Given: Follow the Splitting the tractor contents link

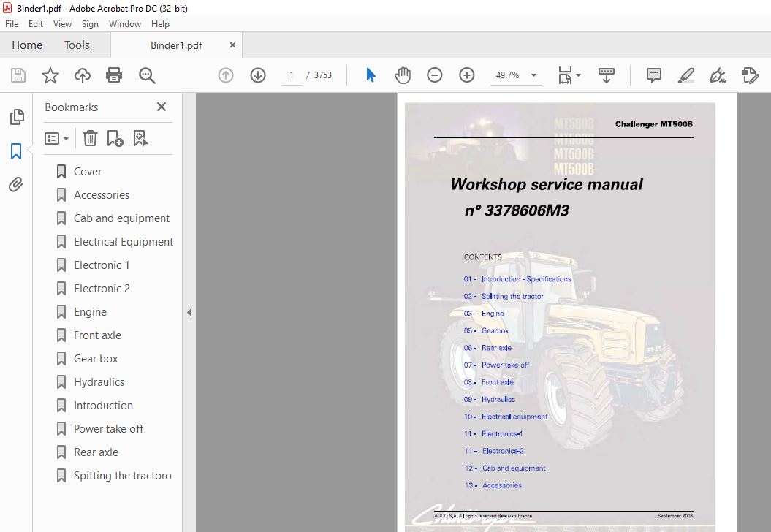Looking at the screenshot, I should click(x=512, y=296).
